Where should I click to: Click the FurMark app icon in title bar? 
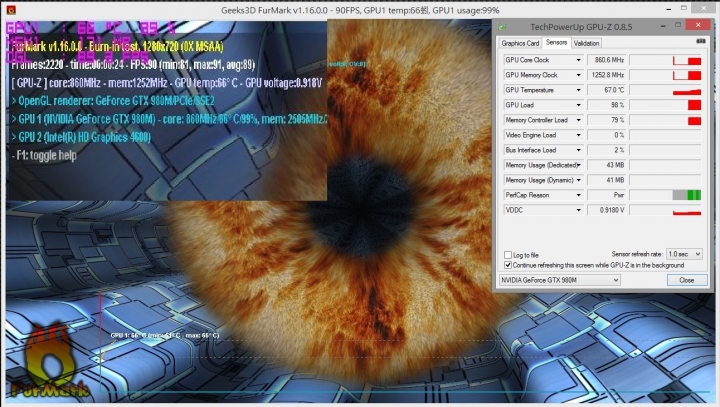[11, 10]
